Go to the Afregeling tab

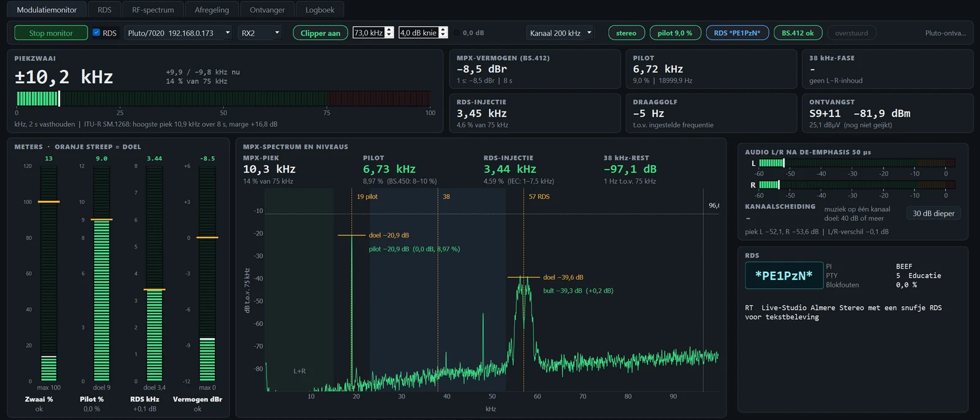pos(212,10)
